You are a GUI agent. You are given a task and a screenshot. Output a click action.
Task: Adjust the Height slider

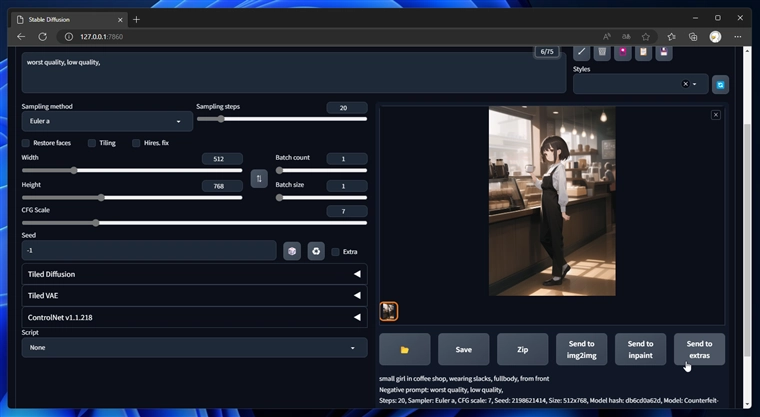point(132,198)
